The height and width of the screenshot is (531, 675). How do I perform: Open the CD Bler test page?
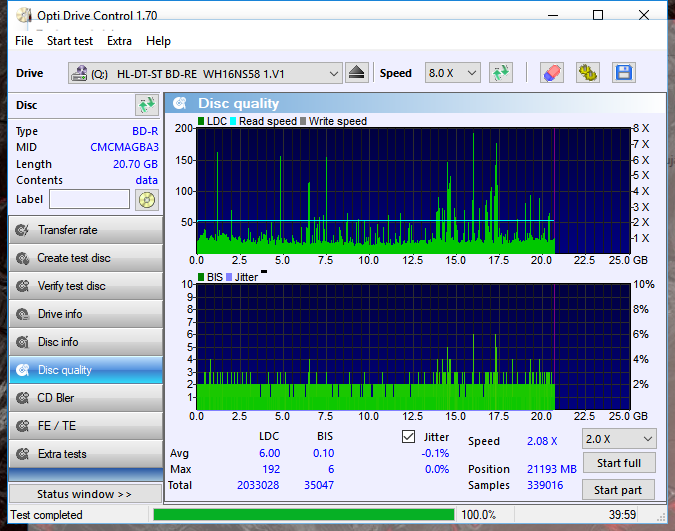(86, 398)
